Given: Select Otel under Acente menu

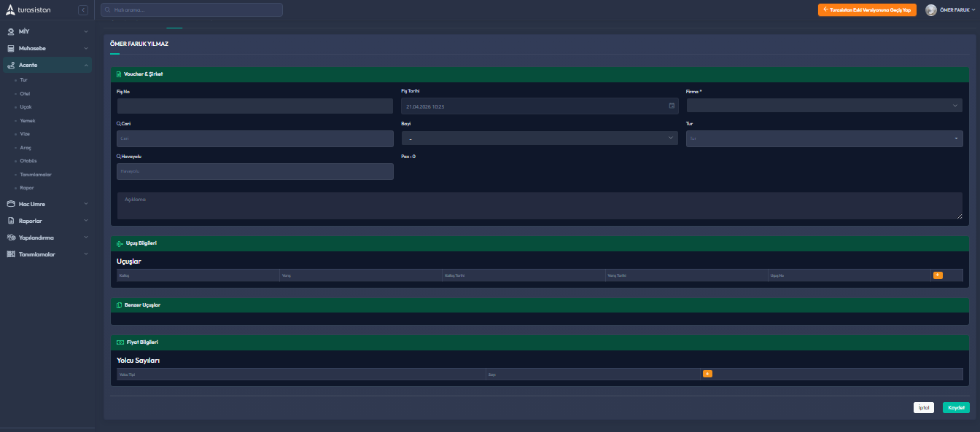Looking at the screenshot, I should pos(25,94).
